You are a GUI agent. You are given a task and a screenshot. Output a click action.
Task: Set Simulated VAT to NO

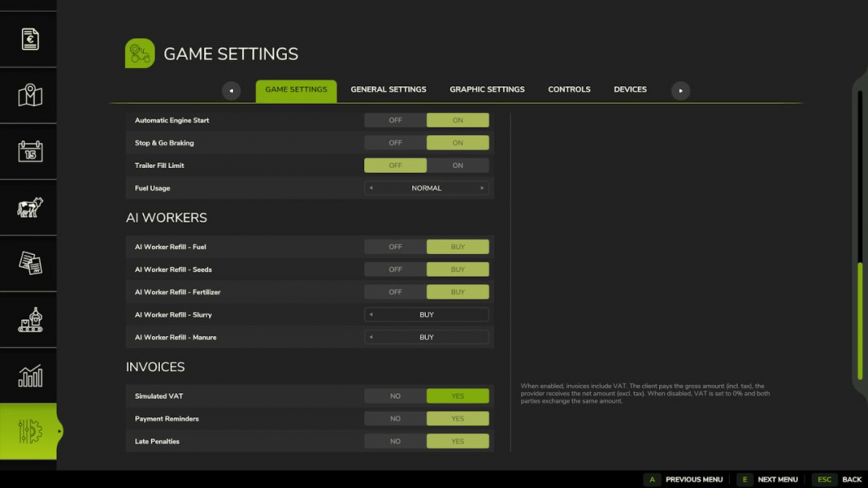[395, 396]
